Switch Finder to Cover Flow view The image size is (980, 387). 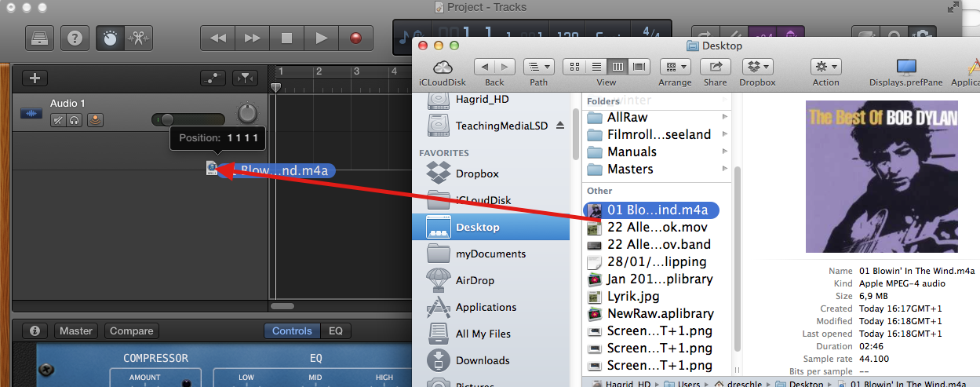pyautogui.click(x=639, y=67)
